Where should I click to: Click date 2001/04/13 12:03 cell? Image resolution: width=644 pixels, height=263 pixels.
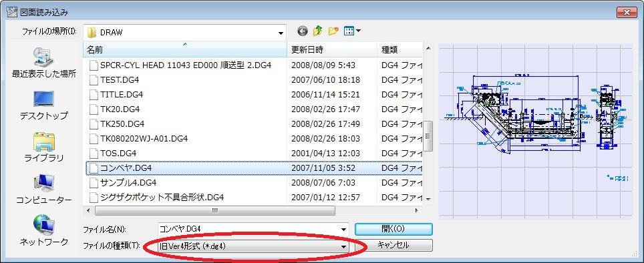(x=326, y=154)
